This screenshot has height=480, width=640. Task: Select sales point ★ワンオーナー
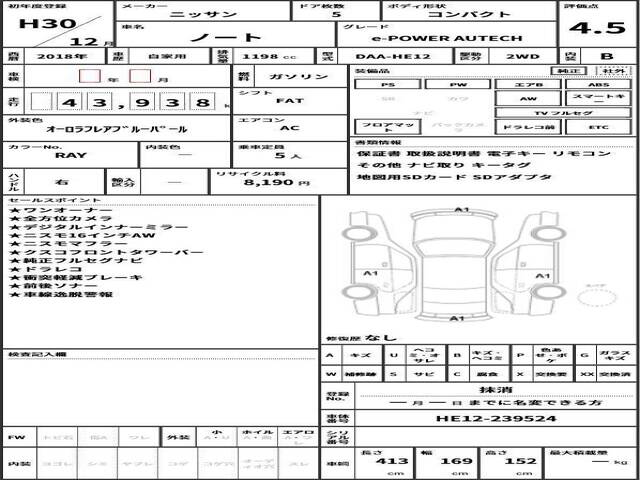point(61,210)
